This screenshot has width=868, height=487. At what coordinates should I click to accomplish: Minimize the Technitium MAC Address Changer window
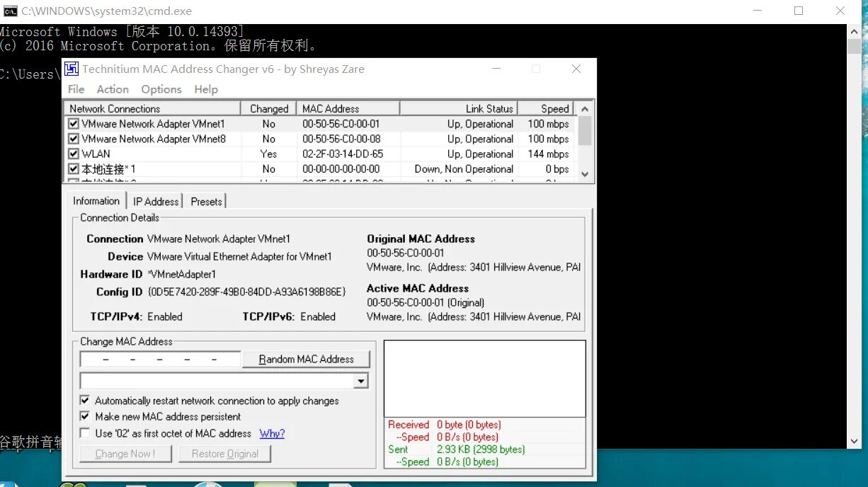496,69
